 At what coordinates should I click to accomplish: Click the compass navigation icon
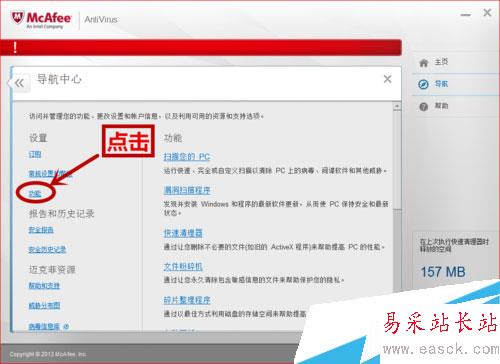(x=423, y=84)
